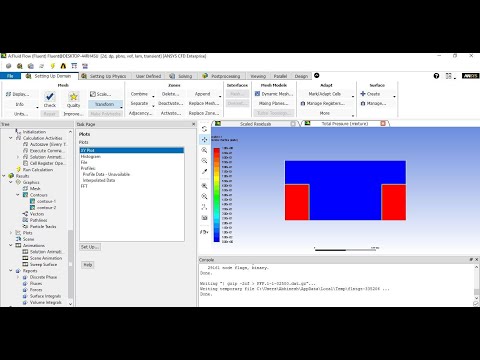Switch to the User Defined tab
The width and height of the screenshot is (480, 360).
(148, 76)
